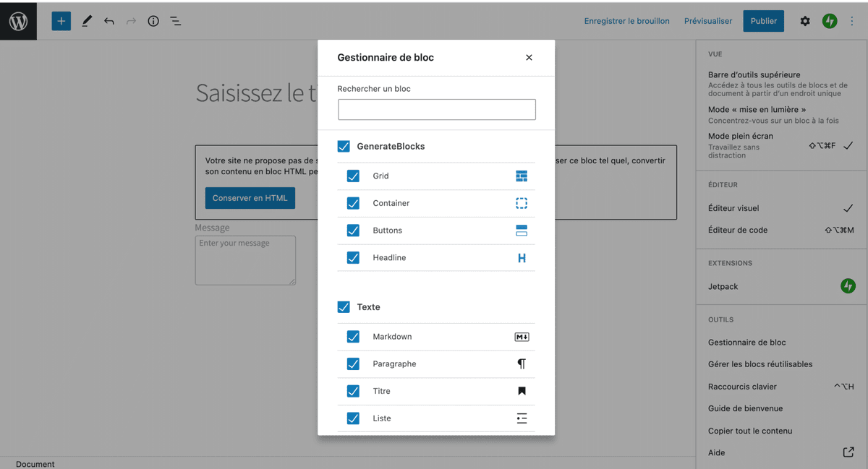Click the Markdown block icon
This screenshot has height=469, width=868.
522,336
